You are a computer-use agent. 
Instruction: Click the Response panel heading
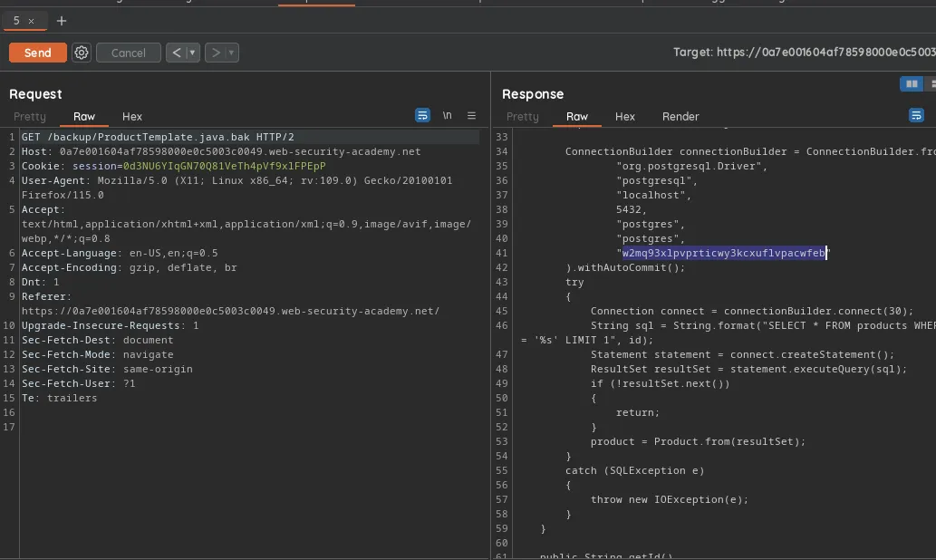click(533, 94)
